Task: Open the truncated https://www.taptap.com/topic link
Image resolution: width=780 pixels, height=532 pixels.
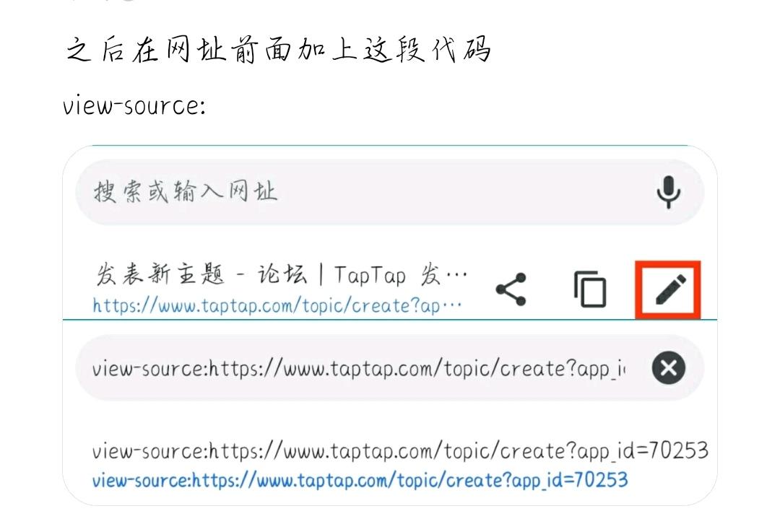Action: (277, 305)
